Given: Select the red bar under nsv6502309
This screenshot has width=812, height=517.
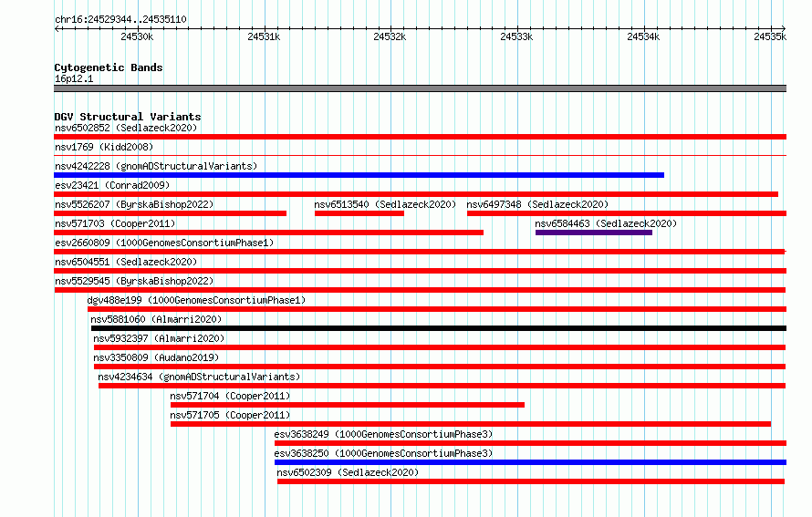Looking at the screenshot, I should coord(531,481).
